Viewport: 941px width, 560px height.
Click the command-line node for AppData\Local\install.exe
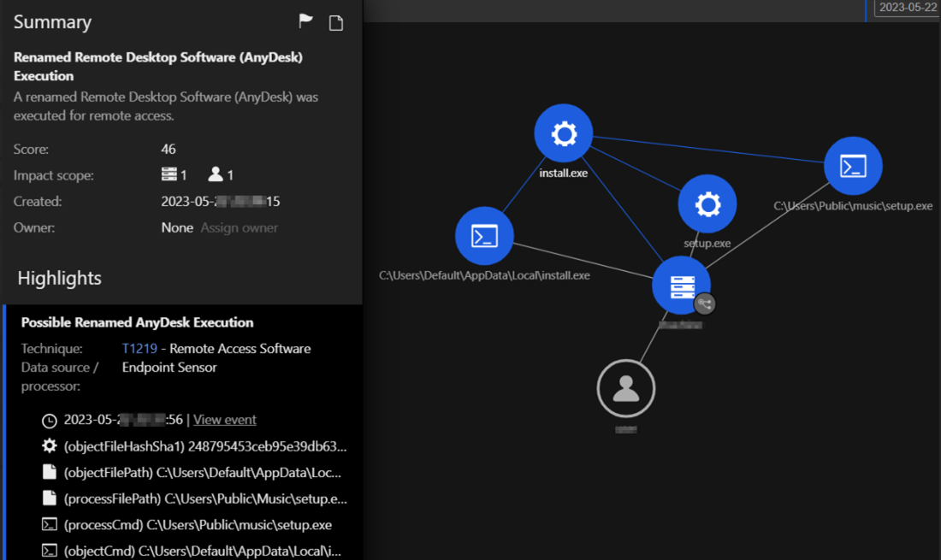[x=484, y=235]
